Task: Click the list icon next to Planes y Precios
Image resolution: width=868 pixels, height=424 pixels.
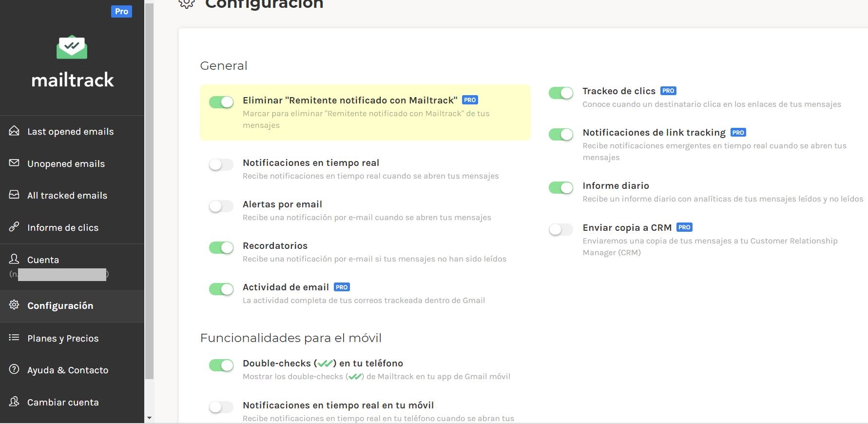Action: (14, 338)
